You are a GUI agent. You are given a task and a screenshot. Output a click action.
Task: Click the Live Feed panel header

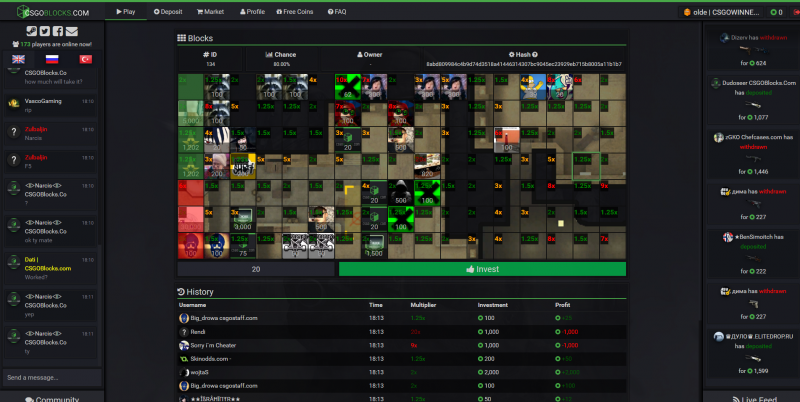(754, 397)
